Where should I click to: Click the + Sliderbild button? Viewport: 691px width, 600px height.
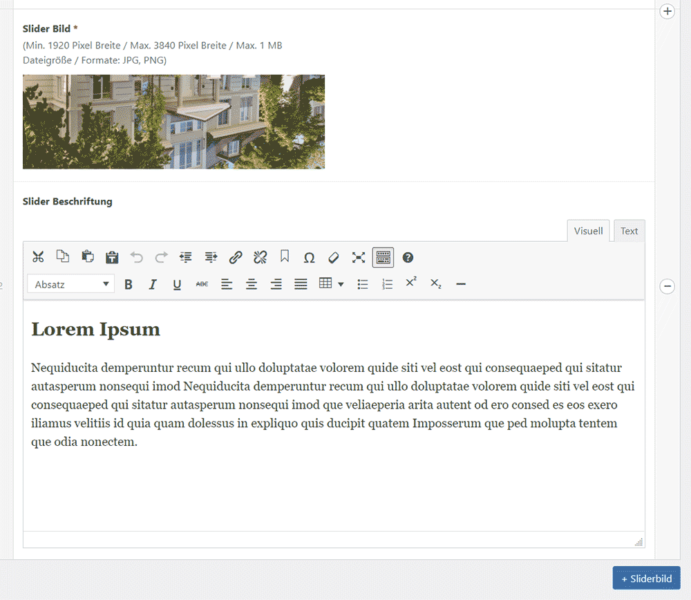[x=646, y=578]
